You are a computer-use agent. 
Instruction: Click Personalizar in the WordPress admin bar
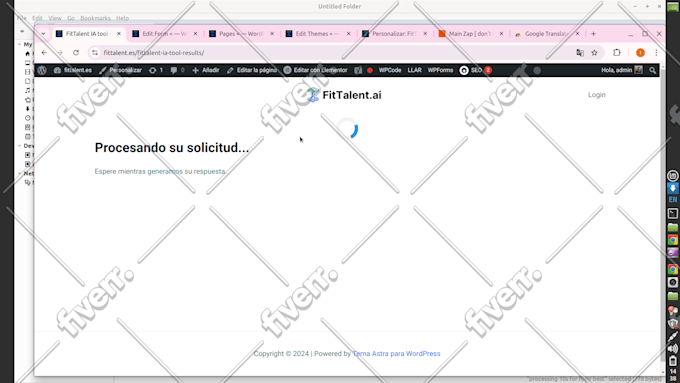click(120, 70)
